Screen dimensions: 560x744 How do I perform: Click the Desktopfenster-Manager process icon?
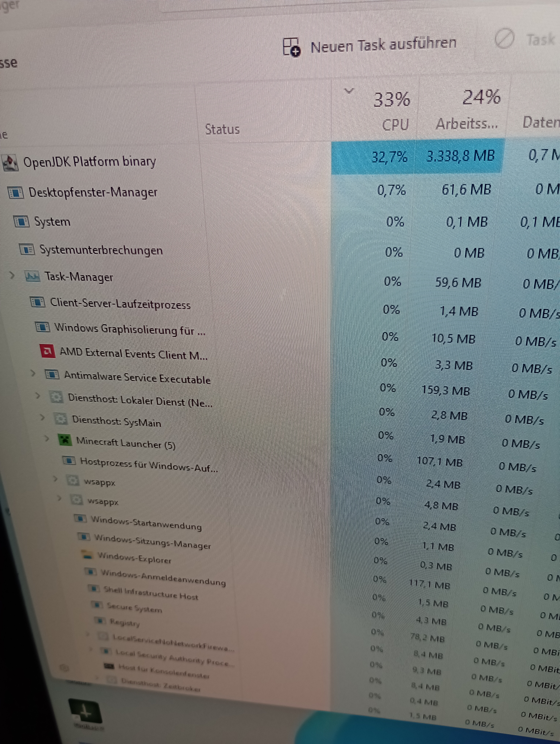pyautogui.click(x=15, y=193)
